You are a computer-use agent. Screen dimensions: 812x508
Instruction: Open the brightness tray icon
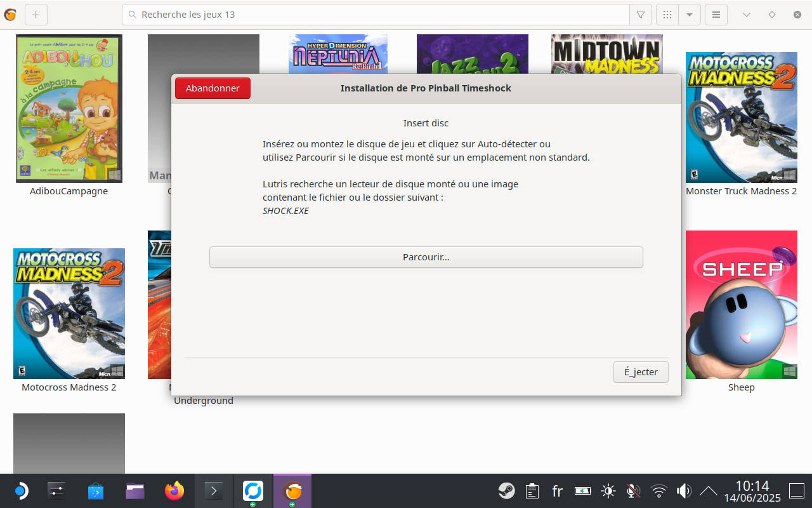[608, 491]
